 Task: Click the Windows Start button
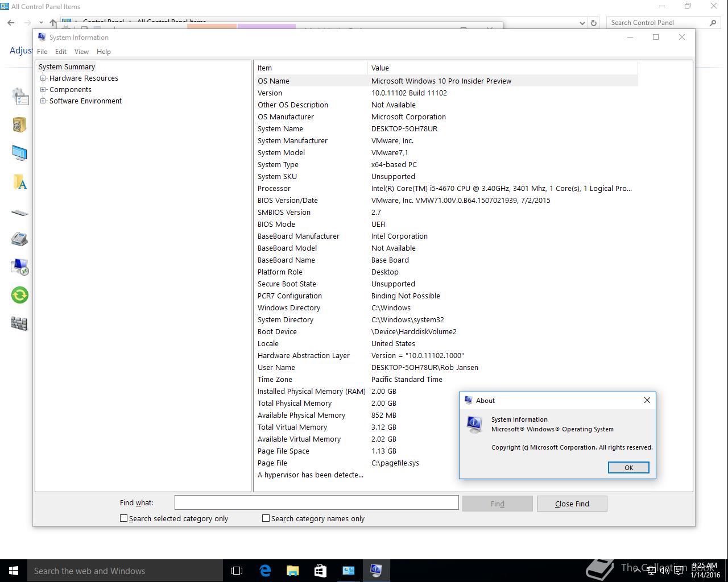(14, 571)
